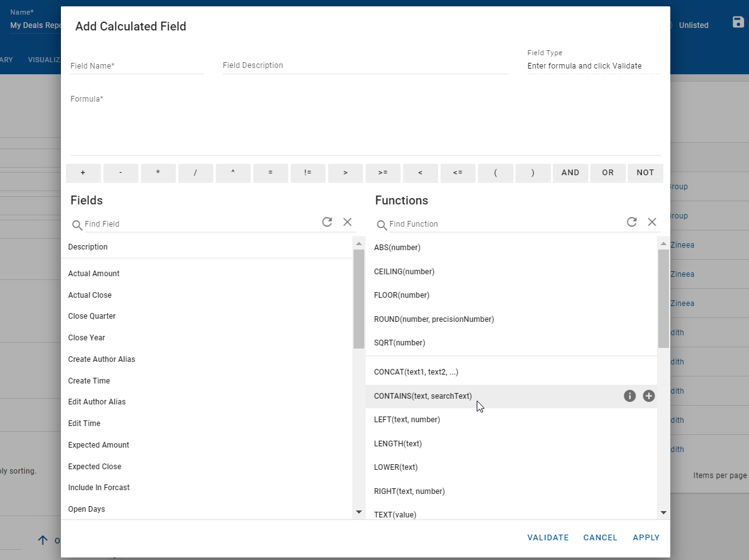This screenshot has height=560, width=749.
Task: Cancel the Add Calculated Field dialog
Action: point(600,538)
